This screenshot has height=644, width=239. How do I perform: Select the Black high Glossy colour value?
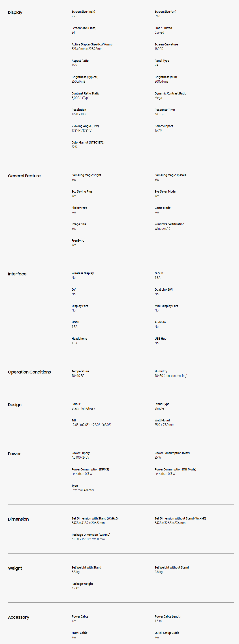tap(83, 408)
